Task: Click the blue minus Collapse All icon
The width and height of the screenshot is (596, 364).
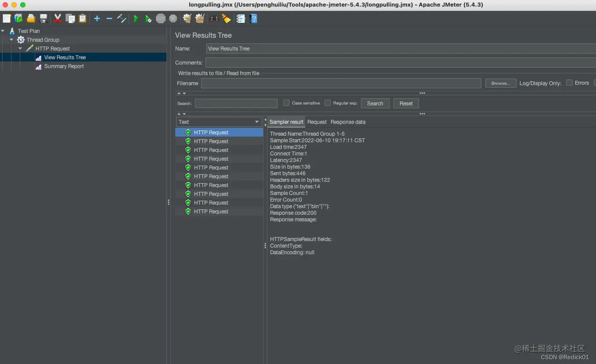Action: pyautogui.click(x=109, y=18)
